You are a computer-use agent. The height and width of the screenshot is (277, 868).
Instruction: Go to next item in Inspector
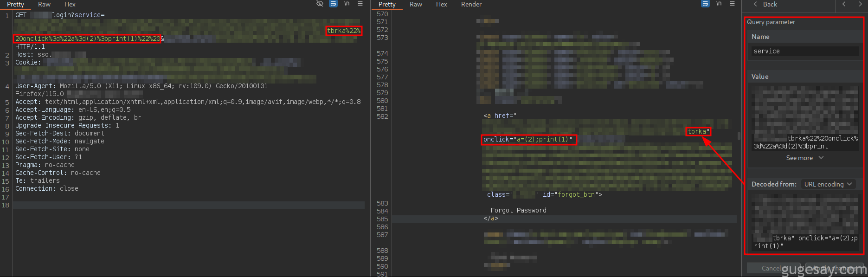point(860,4)
